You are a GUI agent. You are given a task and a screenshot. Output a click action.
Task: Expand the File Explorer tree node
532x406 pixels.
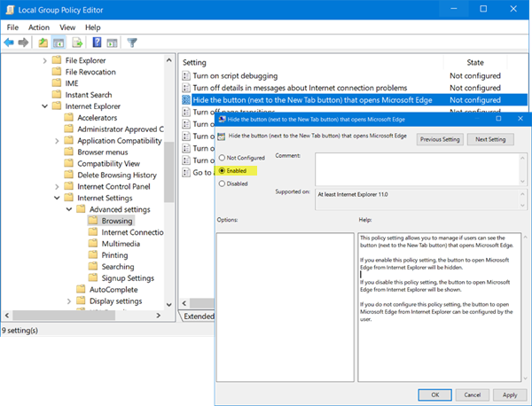(x=45, y=60)
